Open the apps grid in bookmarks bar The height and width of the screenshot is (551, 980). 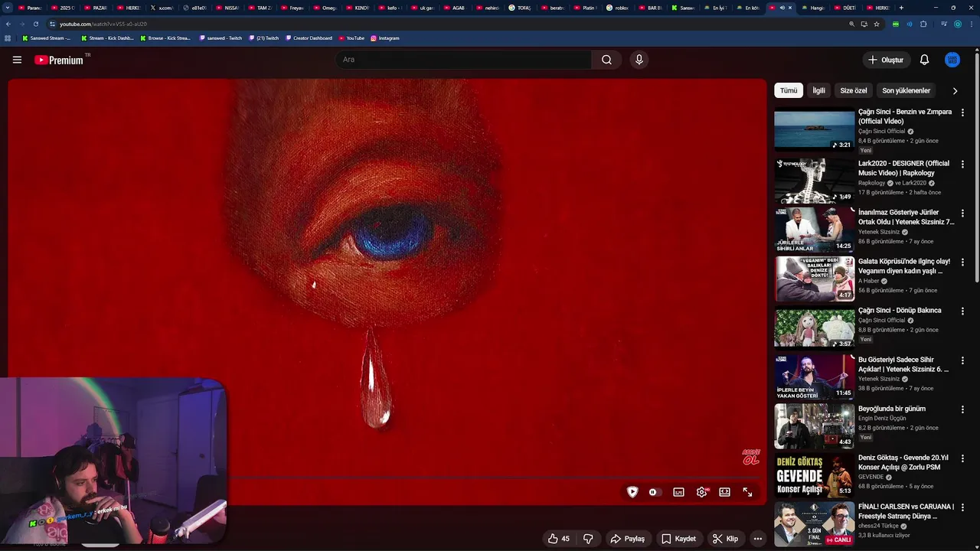8,37
